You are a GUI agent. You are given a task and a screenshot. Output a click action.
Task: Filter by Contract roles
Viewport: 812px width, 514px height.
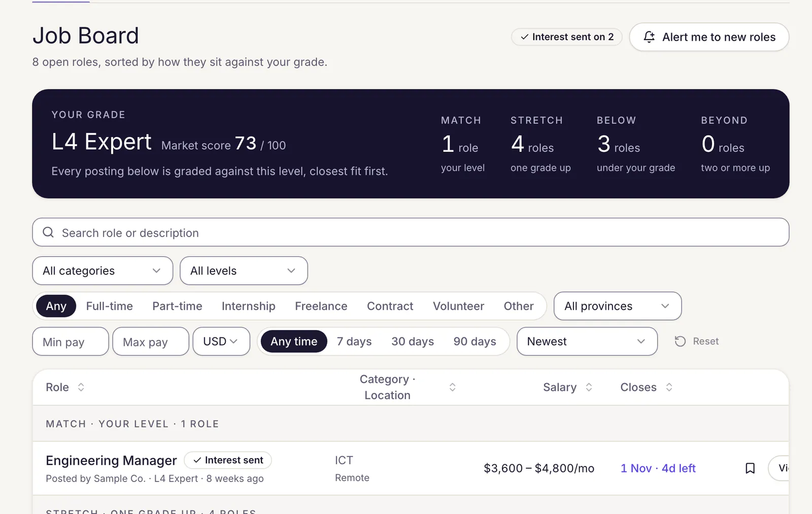(390, 306)
